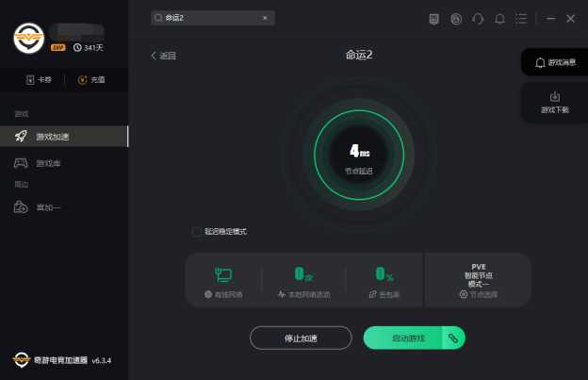The height and width of the screenshot is (380, 588).
Task: Open the 喜加一 sidebar item
Action: pos(64,207)
